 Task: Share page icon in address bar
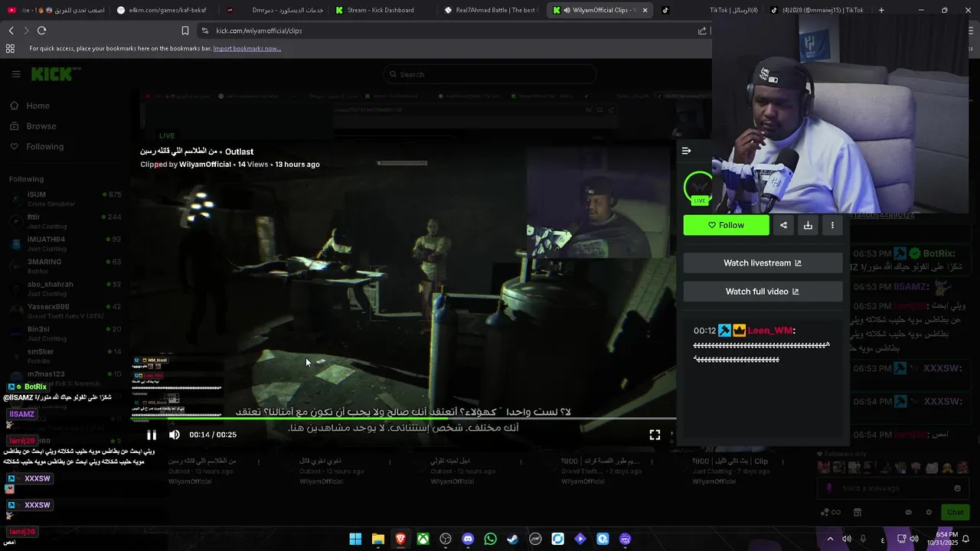(x=702, y=31)
